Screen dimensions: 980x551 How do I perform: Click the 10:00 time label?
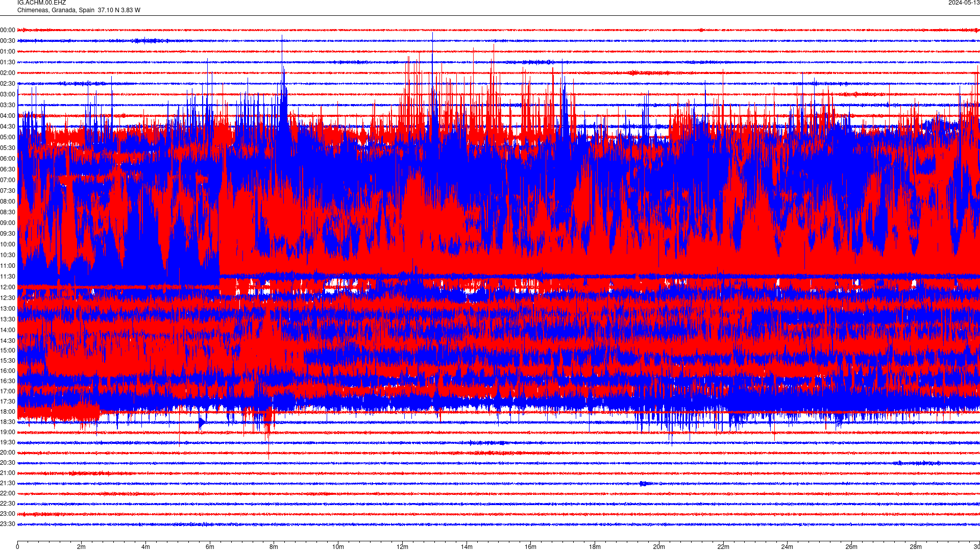pos(8,244)
